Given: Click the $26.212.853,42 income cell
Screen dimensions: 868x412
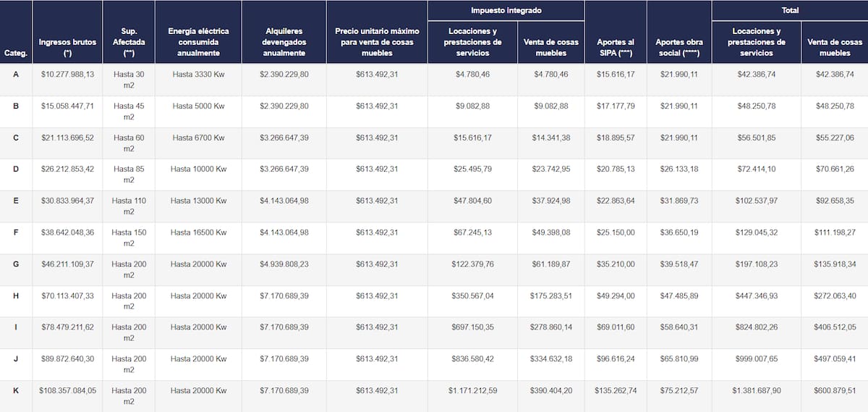Looking at the screenshot, I should click(67, 169).
